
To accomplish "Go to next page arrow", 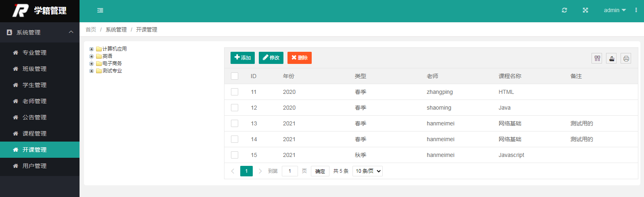I will [260, 171].
